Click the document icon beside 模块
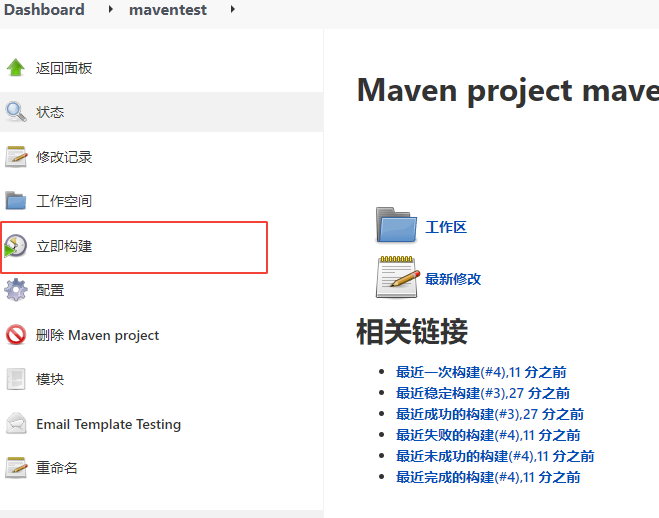 point(16,379)
